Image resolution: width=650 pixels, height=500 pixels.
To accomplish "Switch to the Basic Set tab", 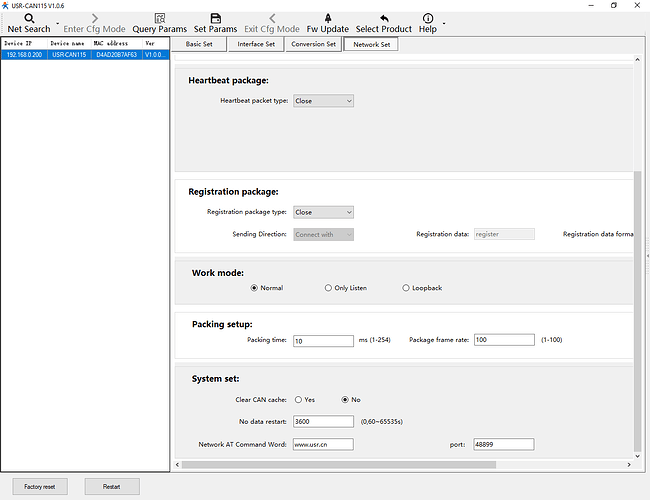I will [199, 44].
